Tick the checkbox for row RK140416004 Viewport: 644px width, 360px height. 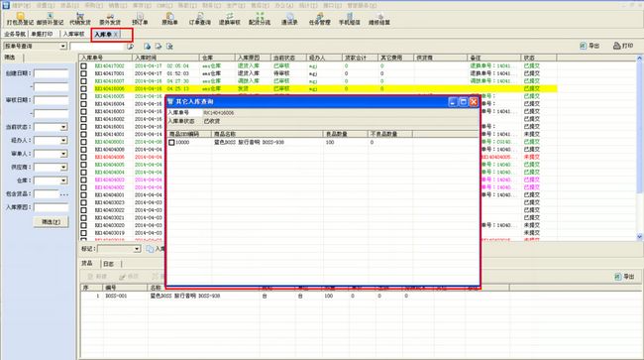pyautogui.click(x=84, y=104)
